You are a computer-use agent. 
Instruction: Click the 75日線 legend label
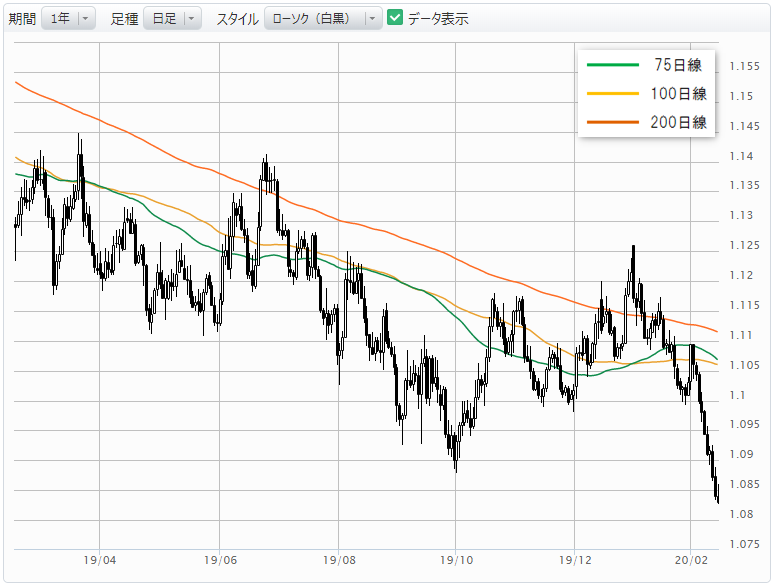pyautogui.click(x=678, y=65)
